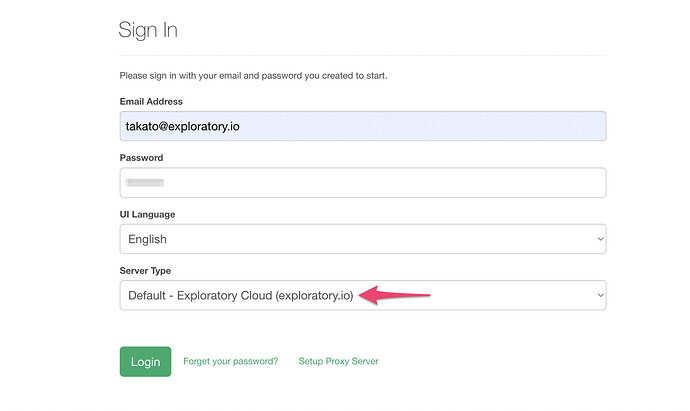
Task: Click the Email Address input field
Action: click(363, 126)
